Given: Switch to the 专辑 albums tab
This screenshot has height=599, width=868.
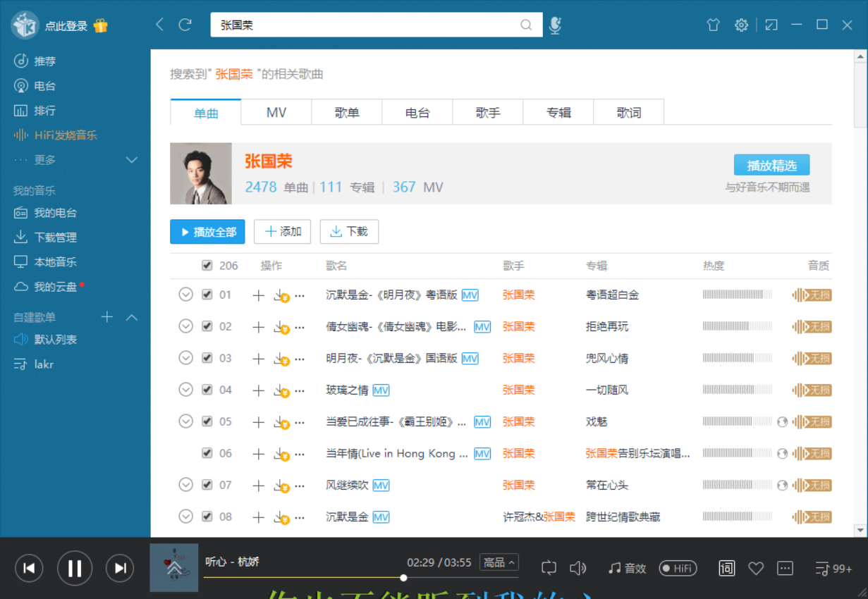Looking at the screenshot, I should pos(558,111).
